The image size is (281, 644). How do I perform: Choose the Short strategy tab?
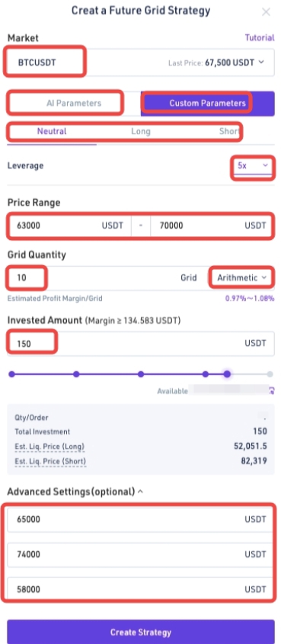pos(229,131)
